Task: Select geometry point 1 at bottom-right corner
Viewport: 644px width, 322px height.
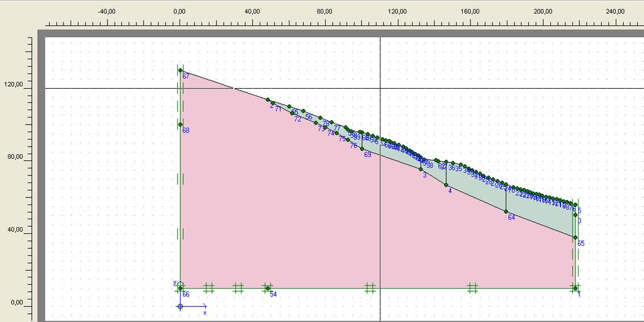Action: 575,288
